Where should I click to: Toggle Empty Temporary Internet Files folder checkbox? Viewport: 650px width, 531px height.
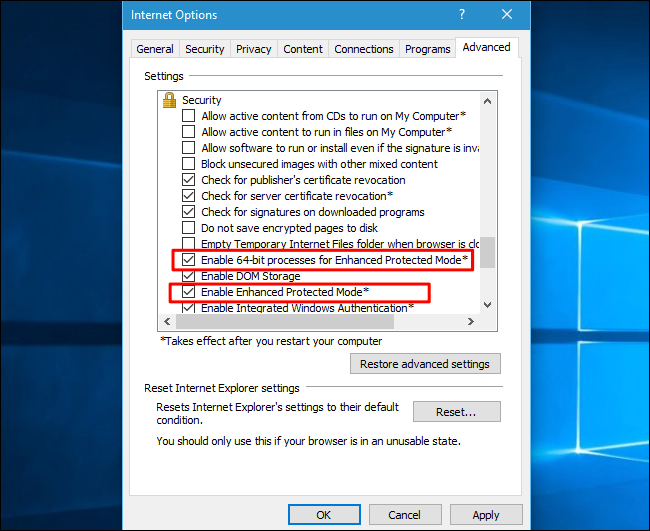(189, 243)
